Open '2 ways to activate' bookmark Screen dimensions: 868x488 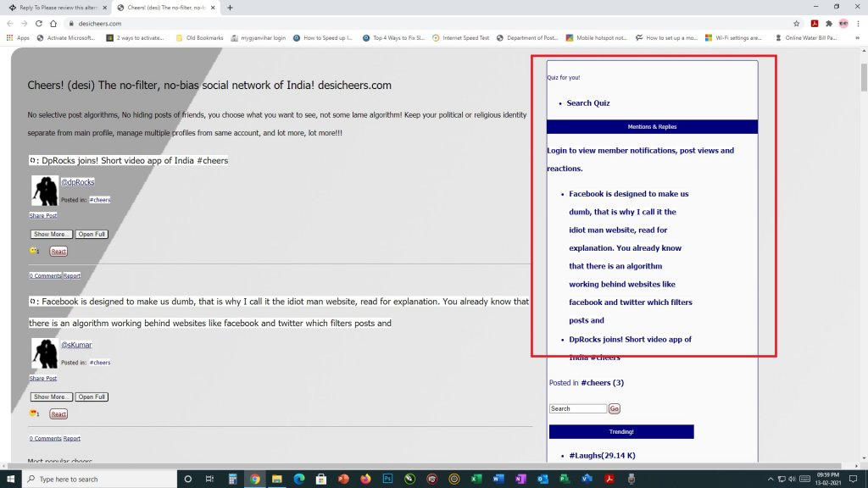coord(135,37)
